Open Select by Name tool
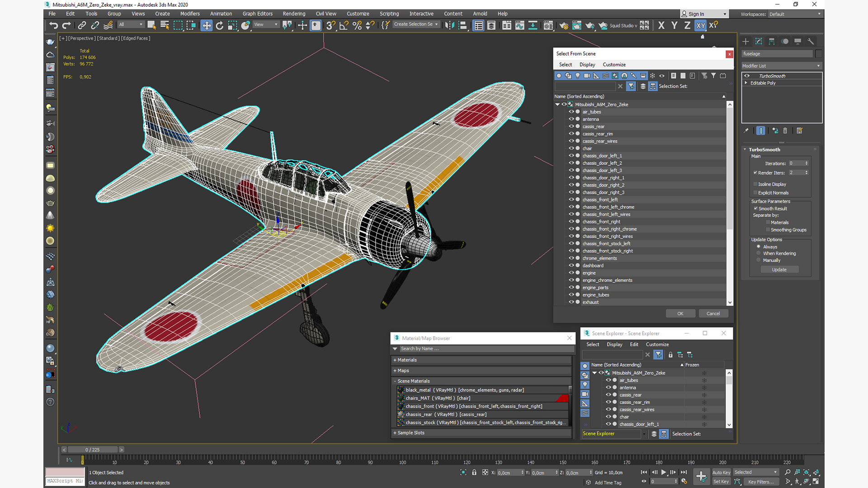This screenshot has height=488, width=868. (165, 25)
